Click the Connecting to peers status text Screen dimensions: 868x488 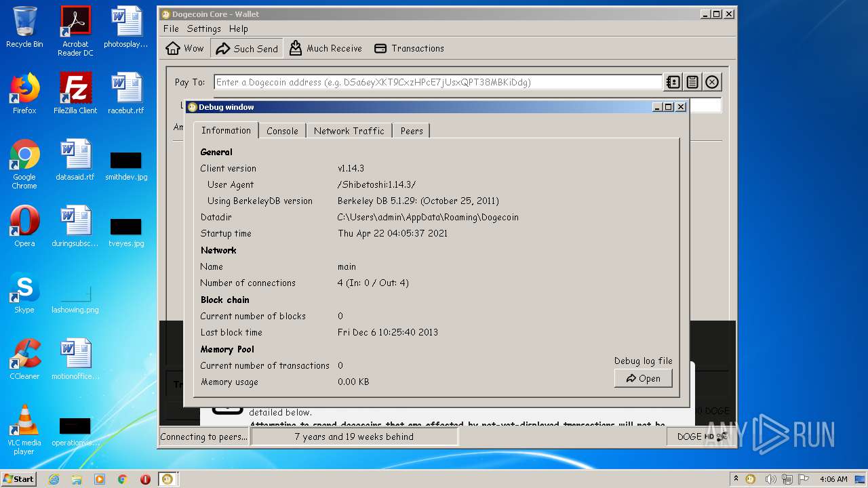[204, 436]
